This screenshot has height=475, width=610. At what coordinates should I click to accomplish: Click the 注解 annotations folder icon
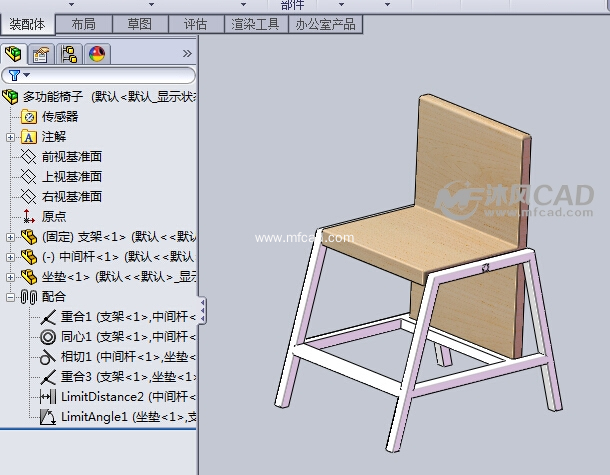[x=29, y=137]
